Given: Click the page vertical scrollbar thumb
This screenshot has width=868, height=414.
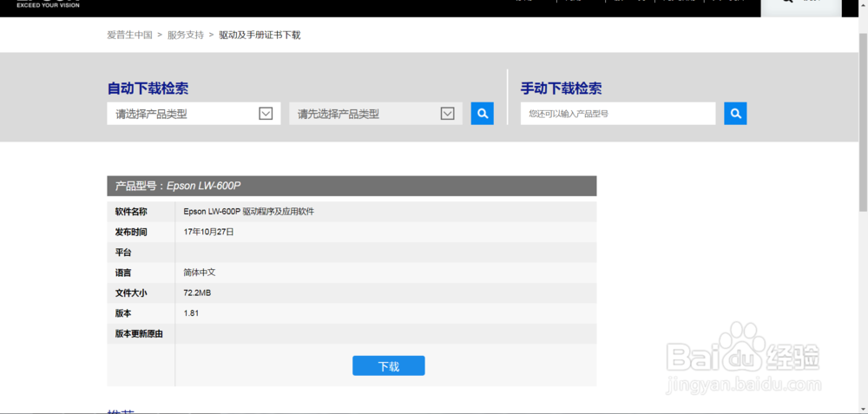Looking at the screenshot, I should (x=863, y=122).
